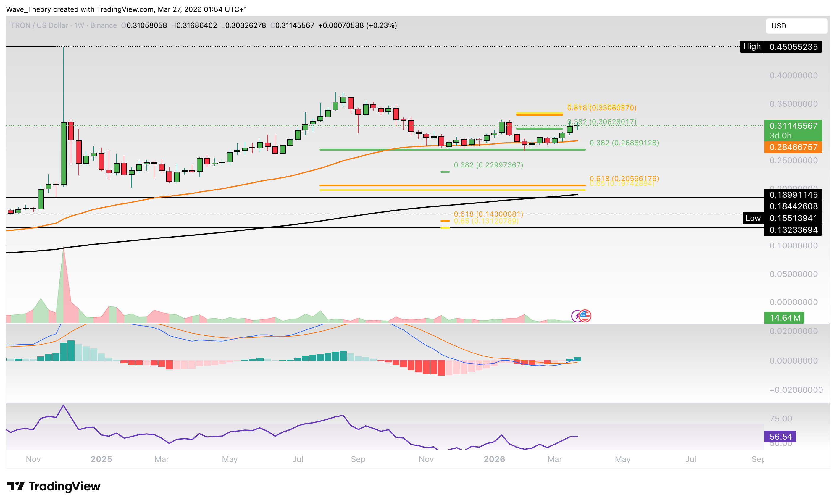Select the 0.382 (0.26889128) Fibonacci label
The width and height of the screenshot is (836, 504).
click(x=624, y=143)
